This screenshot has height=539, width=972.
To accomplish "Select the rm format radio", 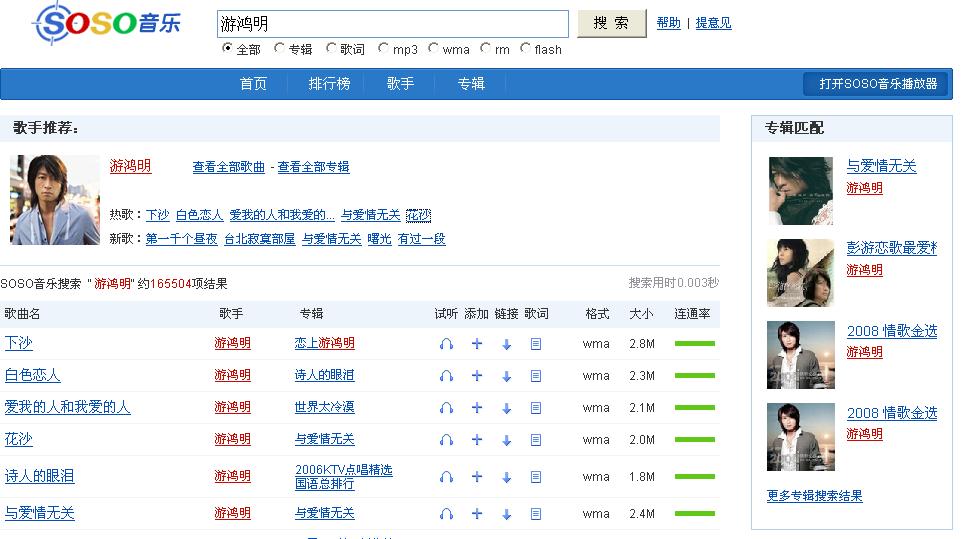I will click(x=485, y=48).
